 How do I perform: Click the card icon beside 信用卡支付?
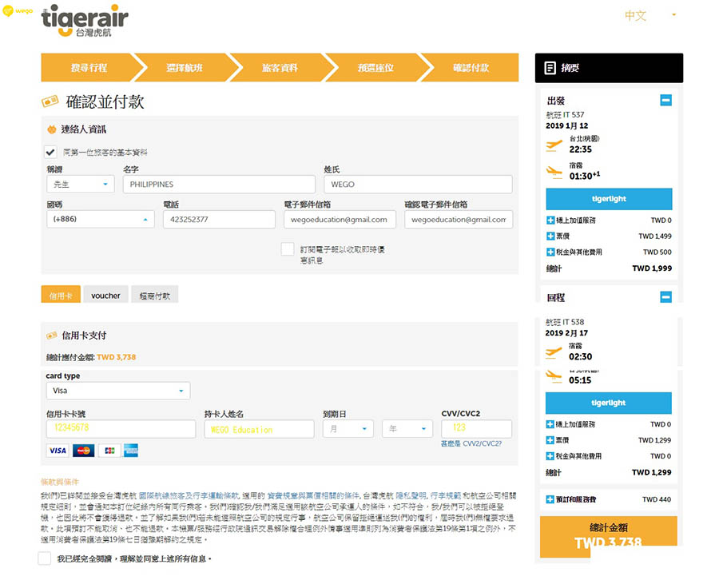tap(52, 336)
